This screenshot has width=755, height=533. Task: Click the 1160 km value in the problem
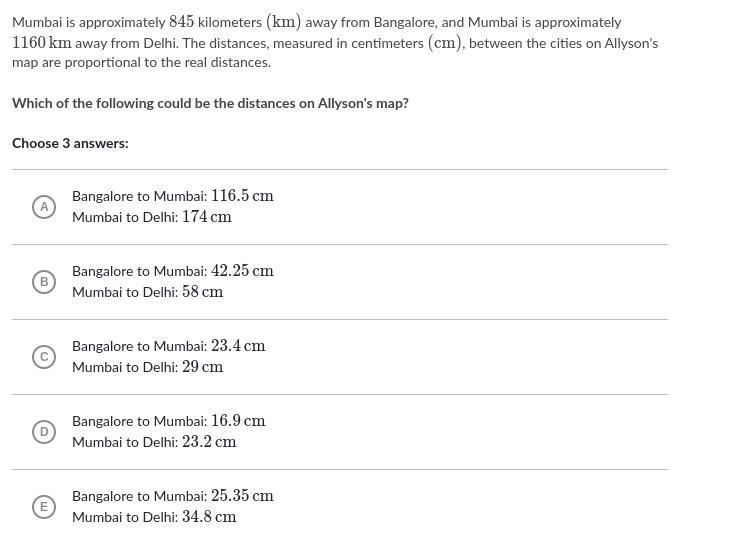click(x=42, y=43)
